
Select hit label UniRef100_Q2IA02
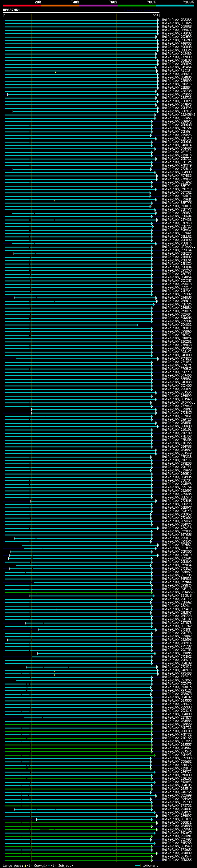(x=177, y=182)
